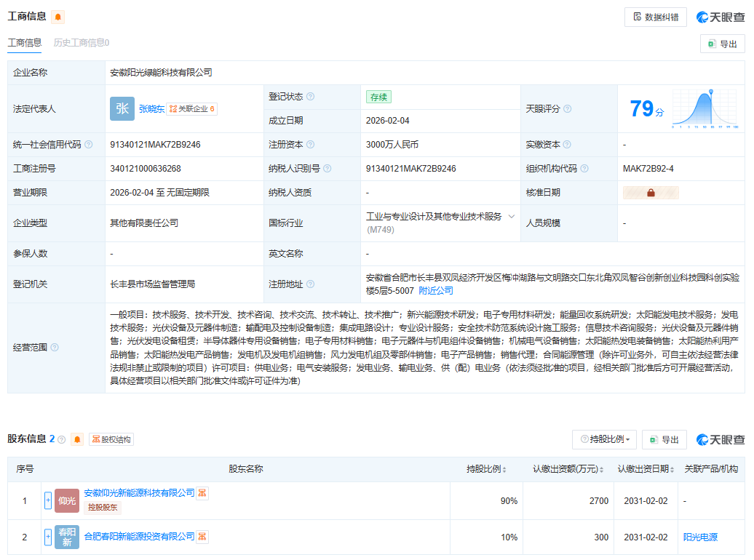Click the 数据纠错 button
The image size is (754, 560).
[x=655, y=17]
